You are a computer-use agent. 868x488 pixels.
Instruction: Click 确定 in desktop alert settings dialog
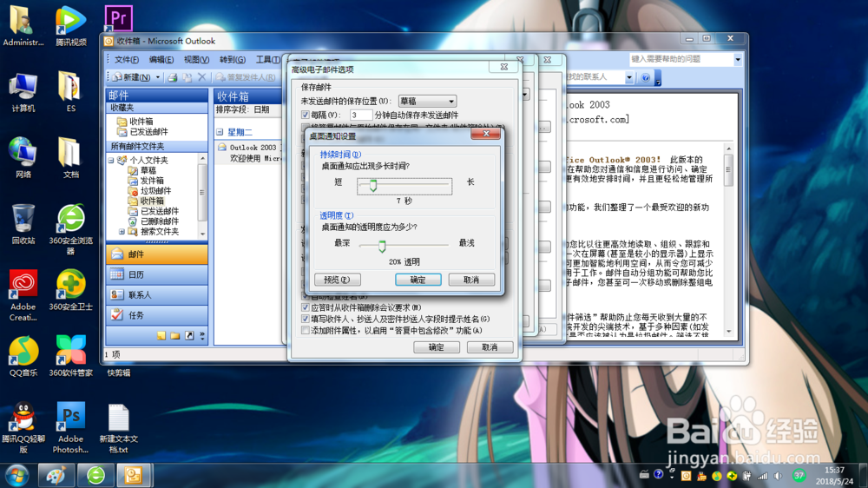click(x=418, y=280)
